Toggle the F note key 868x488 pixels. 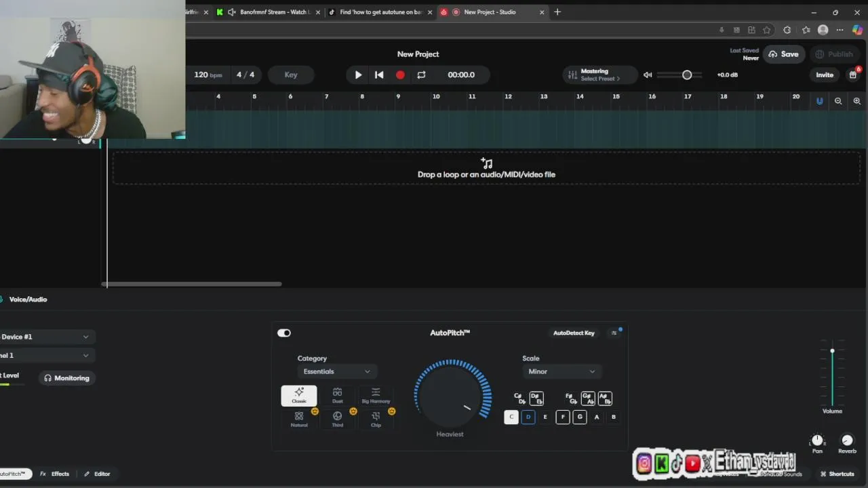tap(563, 417)
